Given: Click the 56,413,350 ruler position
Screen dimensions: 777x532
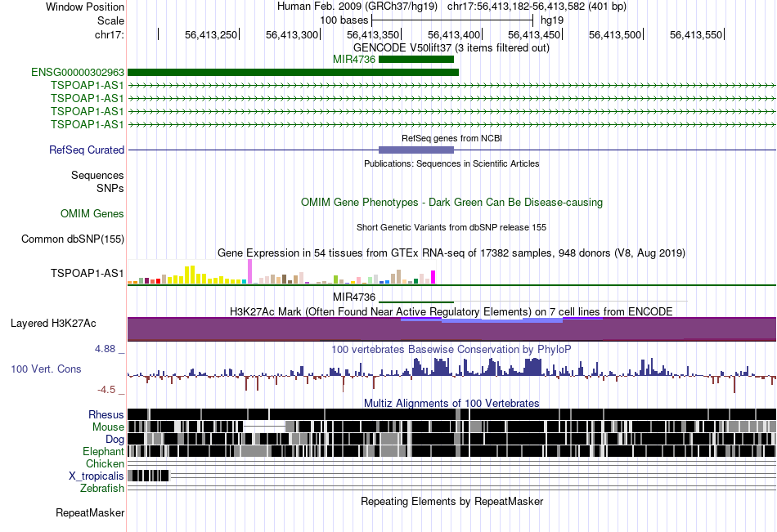Looking at the screenshot, I should click(x=373, y=34).
